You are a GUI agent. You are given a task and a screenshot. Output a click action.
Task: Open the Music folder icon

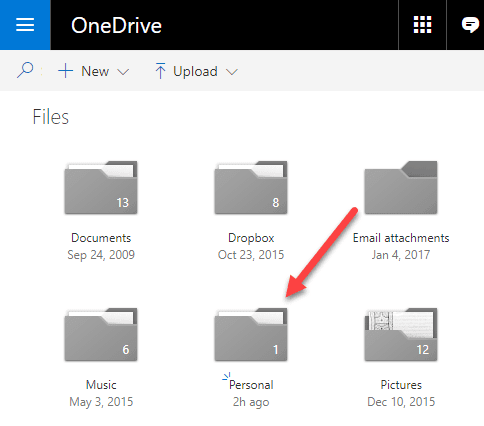click(x=101, y=335)
